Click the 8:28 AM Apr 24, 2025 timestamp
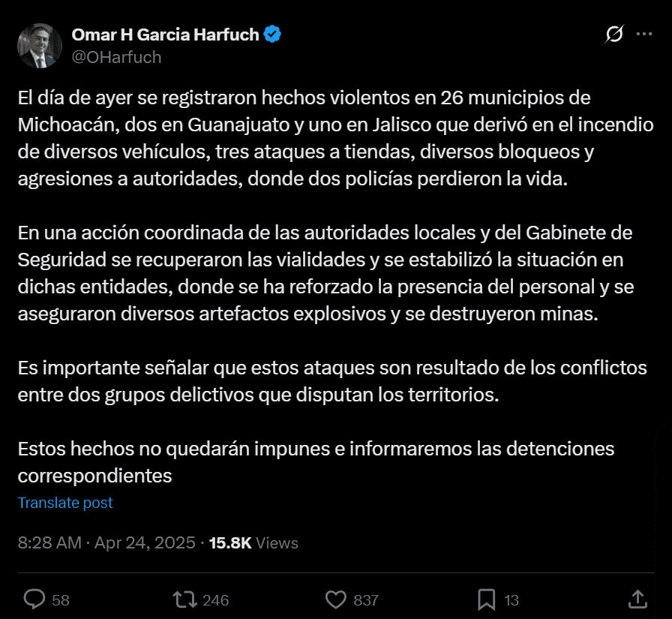Viewport: 672px width, 619px height. pos(106,542)
